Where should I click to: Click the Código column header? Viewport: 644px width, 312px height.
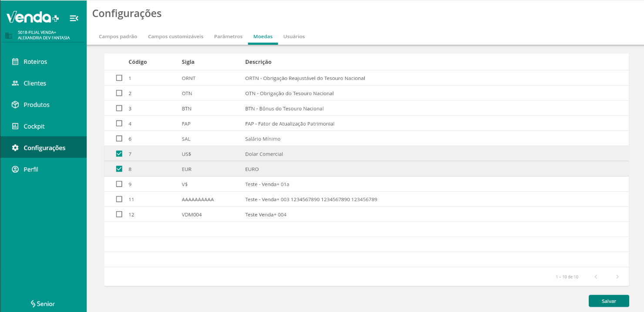(138, 62)
